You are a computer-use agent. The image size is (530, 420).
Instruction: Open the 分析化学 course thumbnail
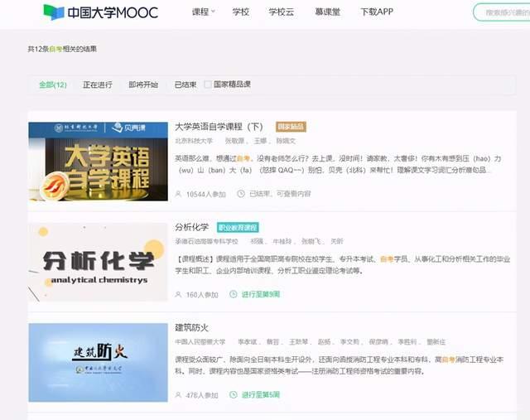pyautogui.click(x=98, y=262)
